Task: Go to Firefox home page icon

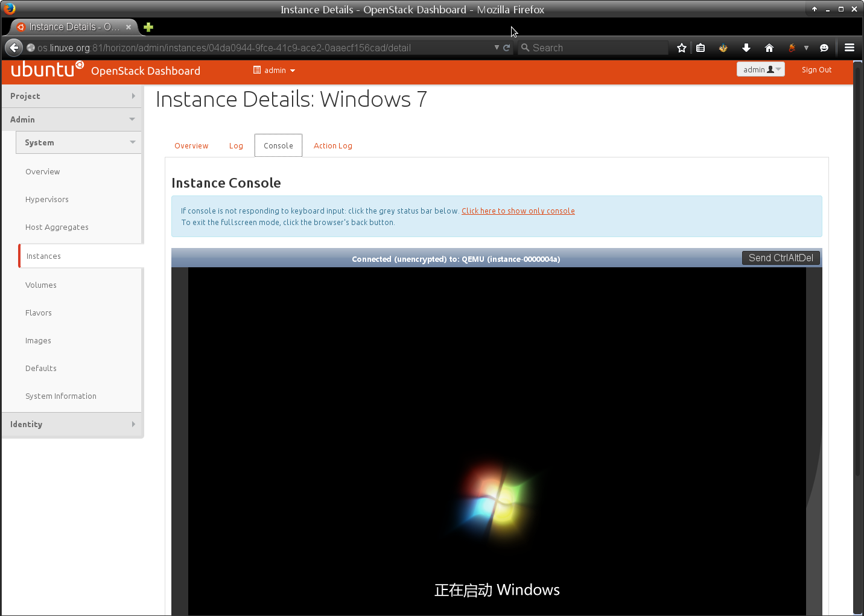Action: pyautogui.click(x=769, y=48)
